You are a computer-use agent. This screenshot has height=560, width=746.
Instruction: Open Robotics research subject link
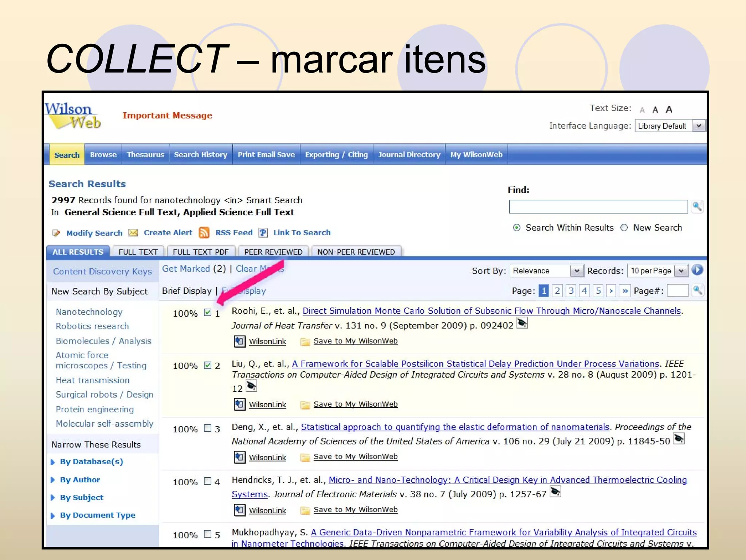[x=92, y=326]
